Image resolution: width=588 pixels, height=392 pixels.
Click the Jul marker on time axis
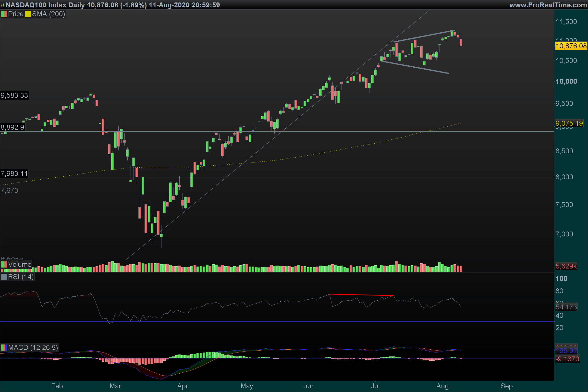click(x=375, y=386)
